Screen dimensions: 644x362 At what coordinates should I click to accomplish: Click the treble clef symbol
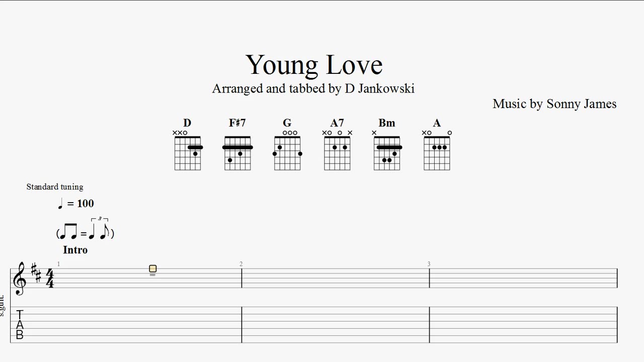coord(20,278)
